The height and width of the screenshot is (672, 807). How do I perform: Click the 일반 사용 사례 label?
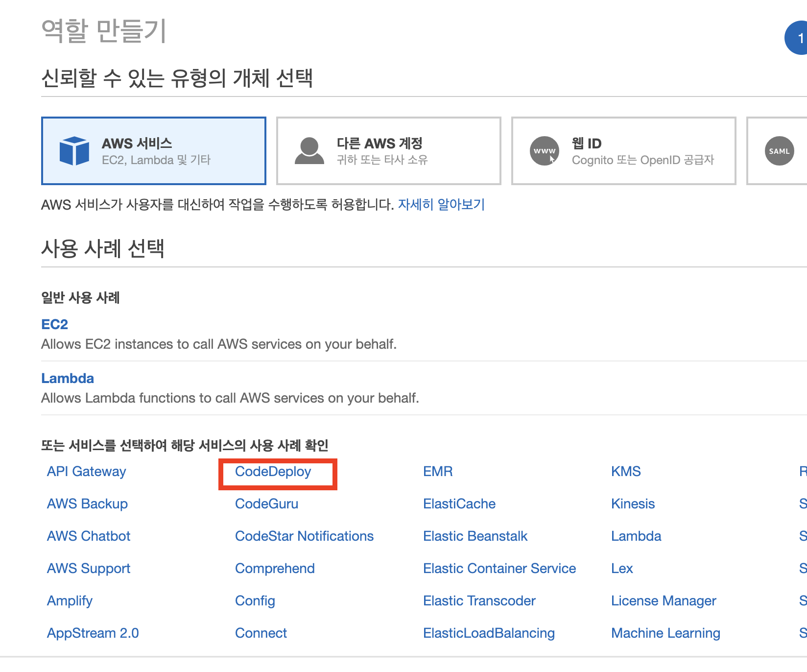coord(80,297)
